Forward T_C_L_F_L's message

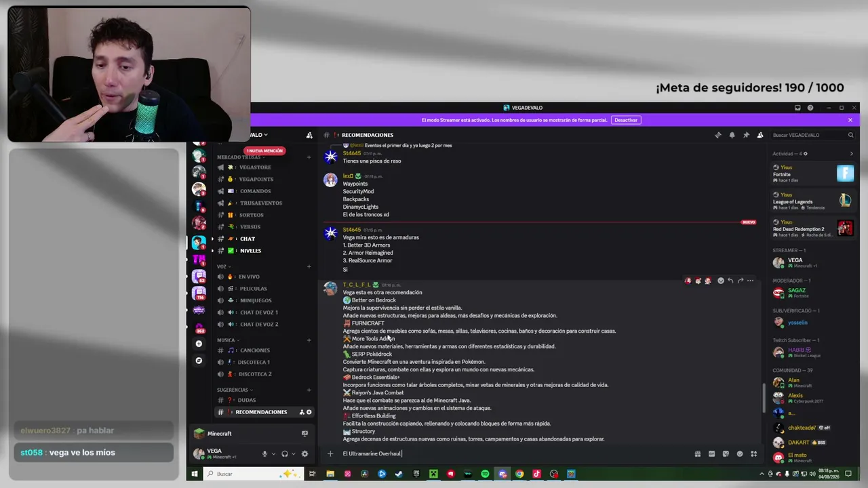tap(741, 281)
